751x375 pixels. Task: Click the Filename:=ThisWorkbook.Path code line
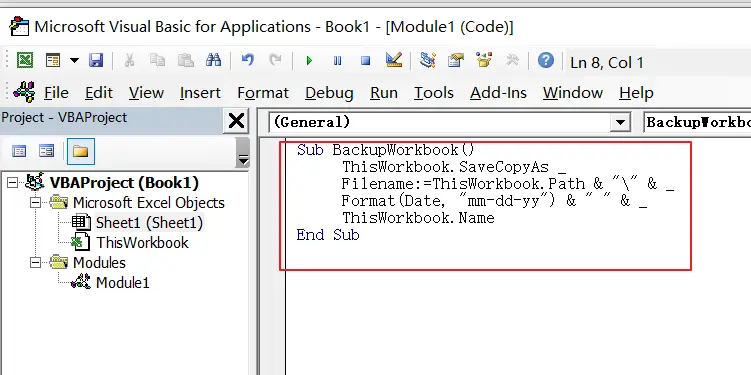click(x=508, y=184)
